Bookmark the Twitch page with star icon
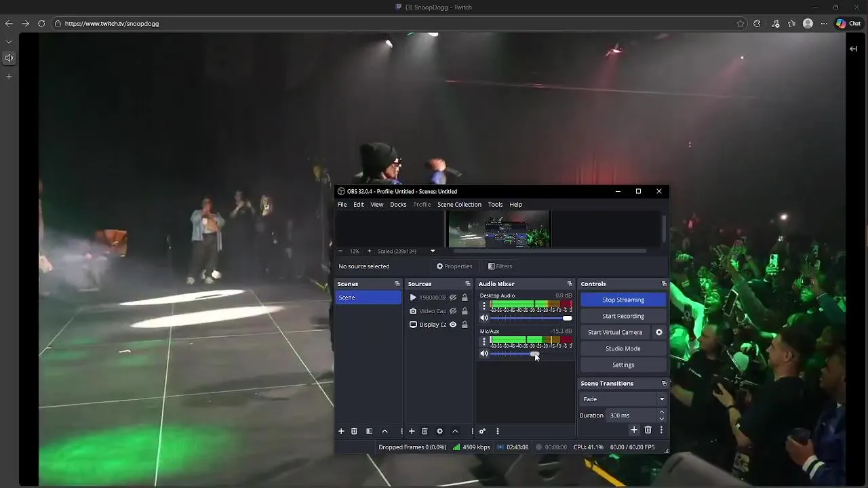The width and height of the screenshot is (868, 488). pyautogui.click(x=741, y=23)
